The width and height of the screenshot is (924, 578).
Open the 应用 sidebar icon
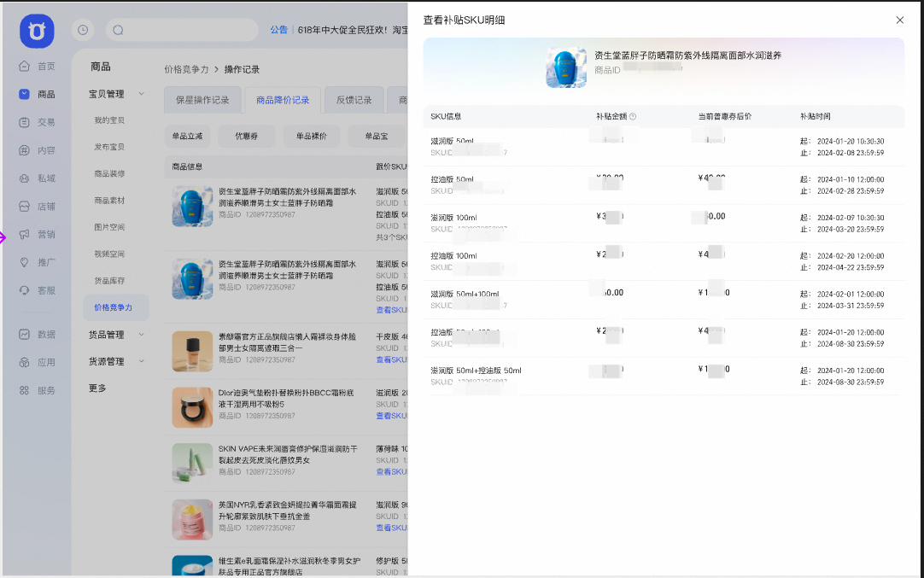24,362
